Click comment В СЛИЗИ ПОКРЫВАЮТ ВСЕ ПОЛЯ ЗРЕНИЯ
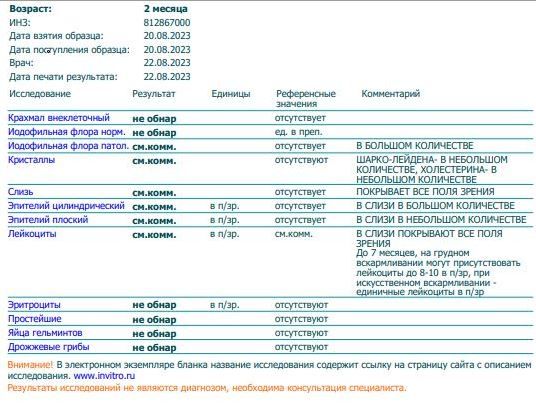536x403 pixels. [x=429, y=239]
